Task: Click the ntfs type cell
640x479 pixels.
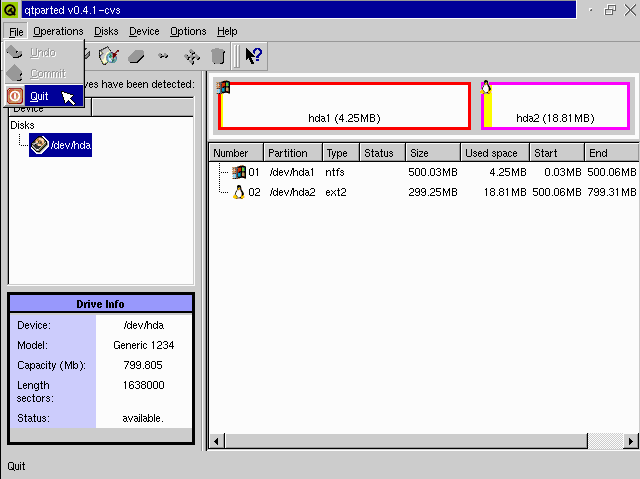Action: [335, 172]
